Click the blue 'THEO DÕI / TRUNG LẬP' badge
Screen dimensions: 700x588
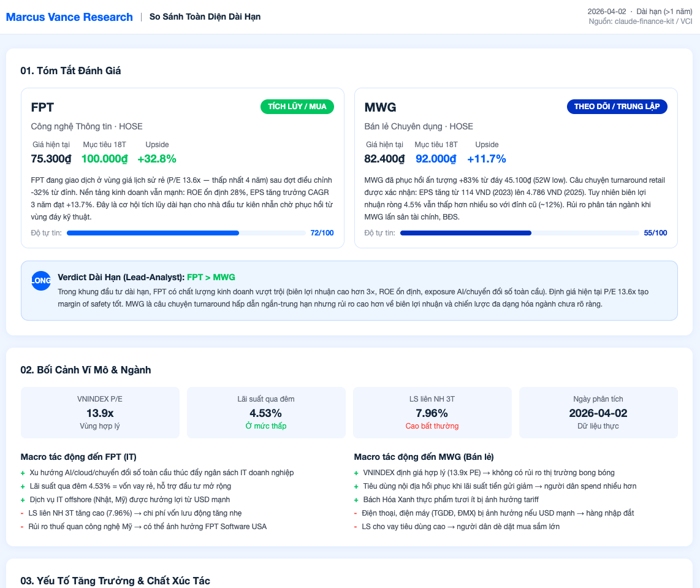coord(617,107)
